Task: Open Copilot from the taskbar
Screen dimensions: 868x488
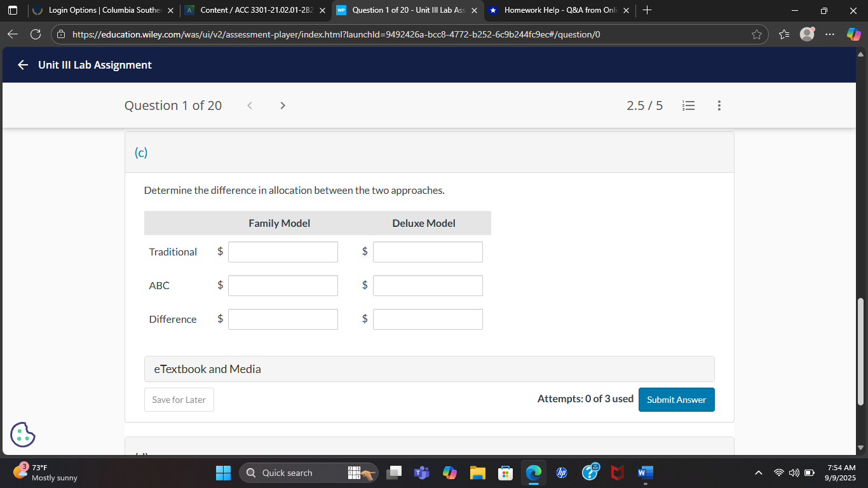Action: coord(450,473)
